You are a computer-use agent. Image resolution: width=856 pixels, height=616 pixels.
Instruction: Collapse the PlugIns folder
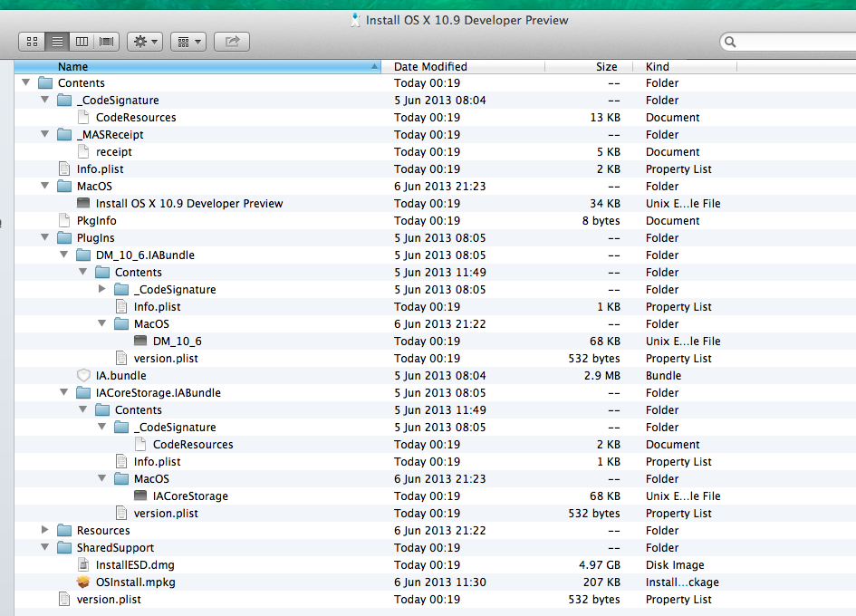(44, 237)
